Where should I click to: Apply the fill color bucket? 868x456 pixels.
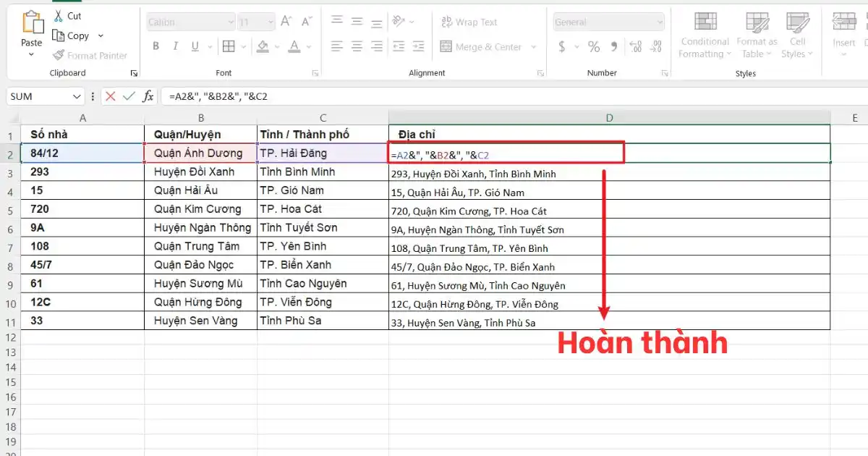[263, 47]
